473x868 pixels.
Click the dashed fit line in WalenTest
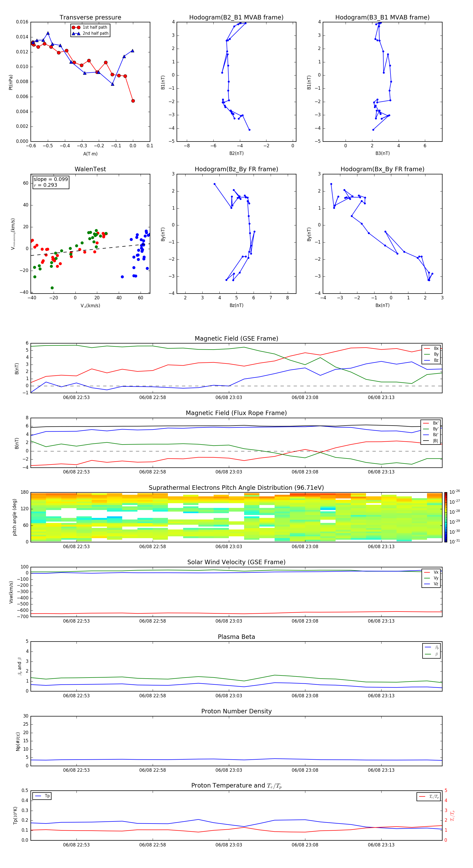[x=90, y=250]
